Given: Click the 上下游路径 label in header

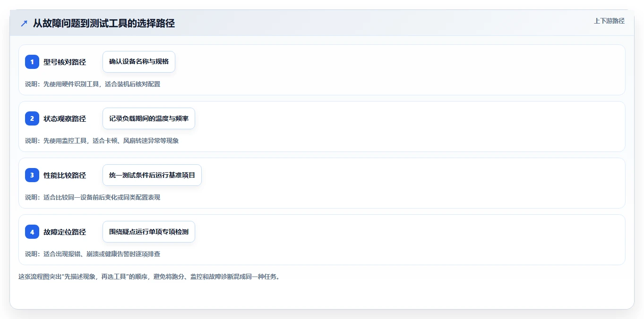Looking at the screenshot, I should [609, 21].
